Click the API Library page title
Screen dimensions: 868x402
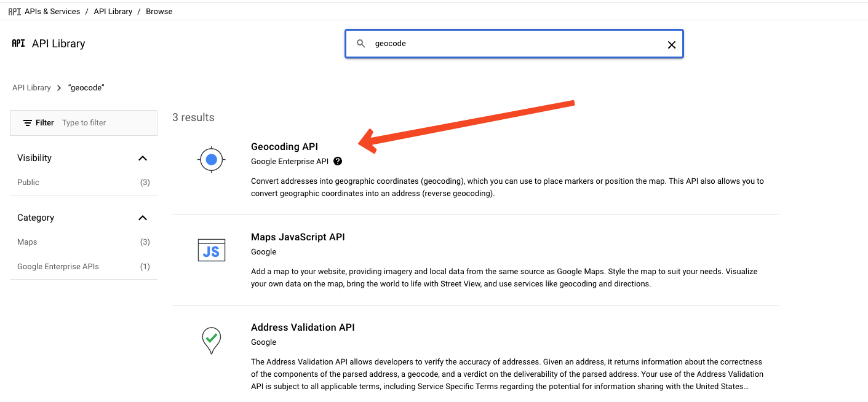pos(58,44)
